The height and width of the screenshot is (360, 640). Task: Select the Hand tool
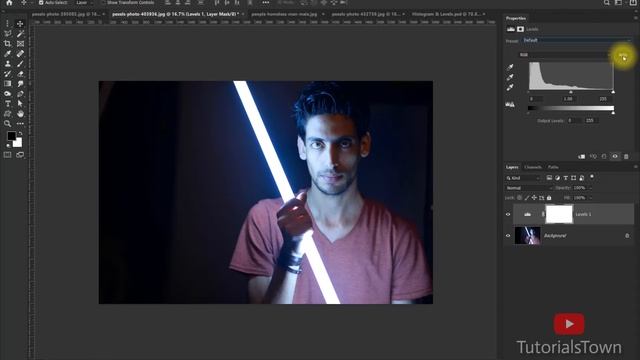[x=20, y=113]
